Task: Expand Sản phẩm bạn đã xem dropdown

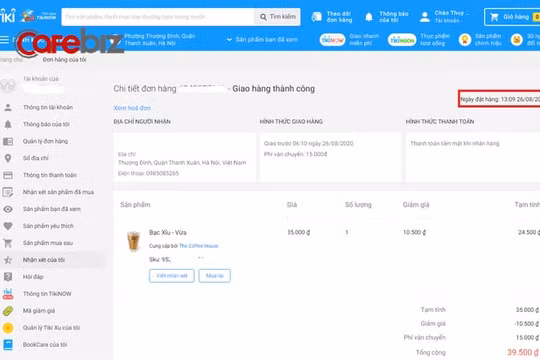Action: (262, 40)
